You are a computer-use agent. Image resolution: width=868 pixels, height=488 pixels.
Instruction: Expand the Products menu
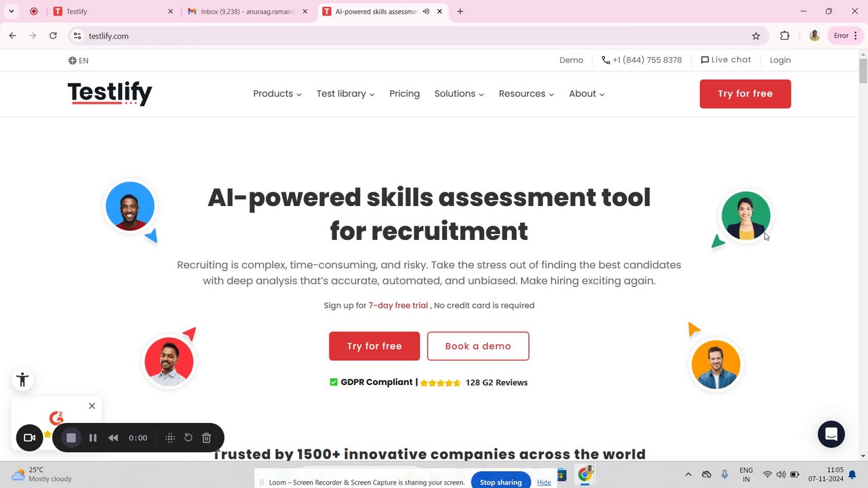pos(277,94)
